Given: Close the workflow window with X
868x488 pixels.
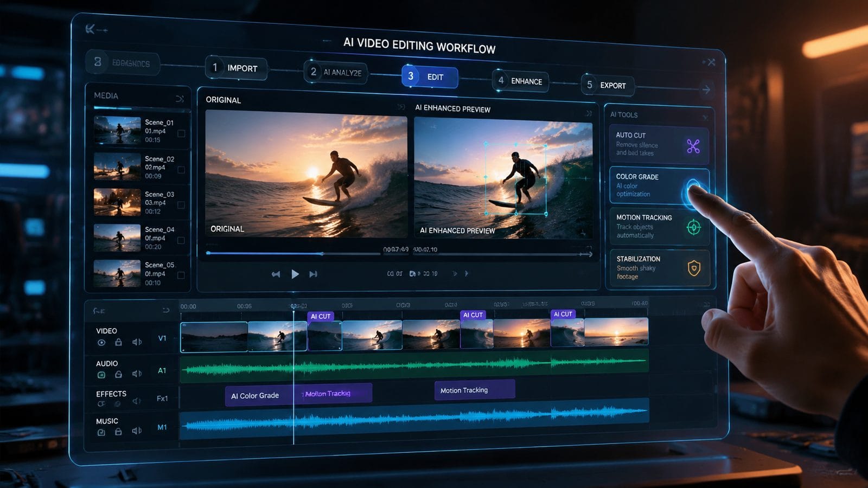Looking at the screenshot, I should 711,62.
